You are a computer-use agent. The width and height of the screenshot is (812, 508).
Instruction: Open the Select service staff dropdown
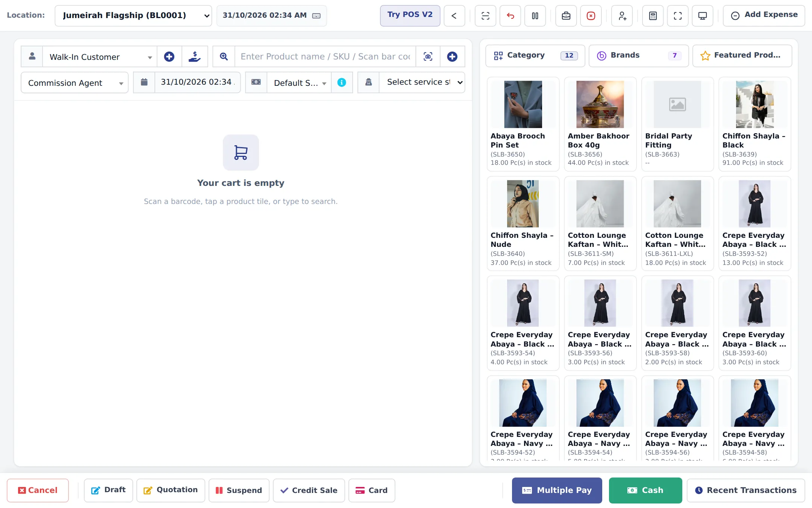[422, 82]
